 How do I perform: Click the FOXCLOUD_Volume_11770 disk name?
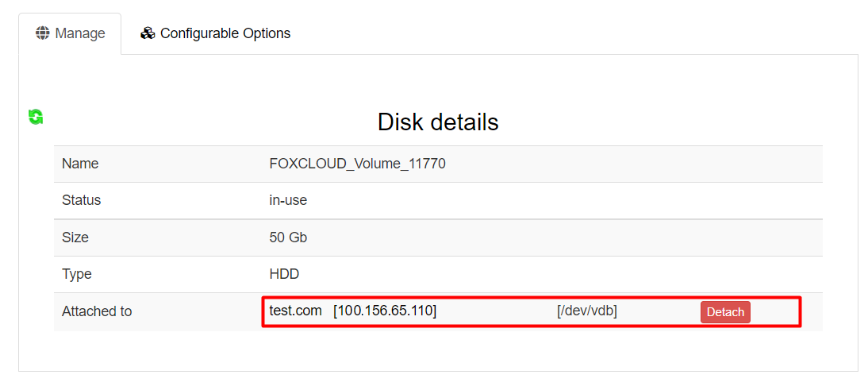[x=358, y=164]
